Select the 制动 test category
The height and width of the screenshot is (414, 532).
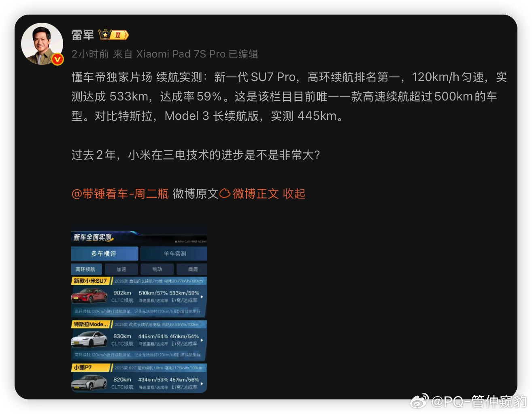(x=157, y=269)
